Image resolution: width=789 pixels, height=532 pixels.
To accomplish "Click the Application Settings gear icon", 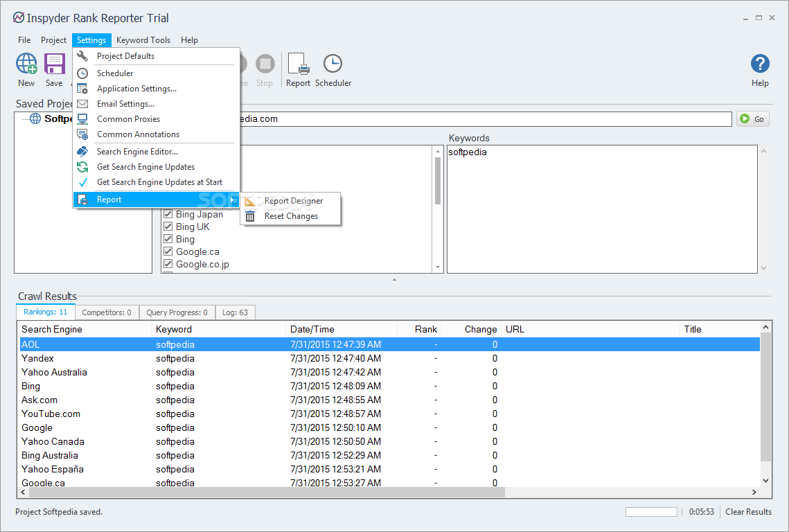I will [x=82, y=89].
